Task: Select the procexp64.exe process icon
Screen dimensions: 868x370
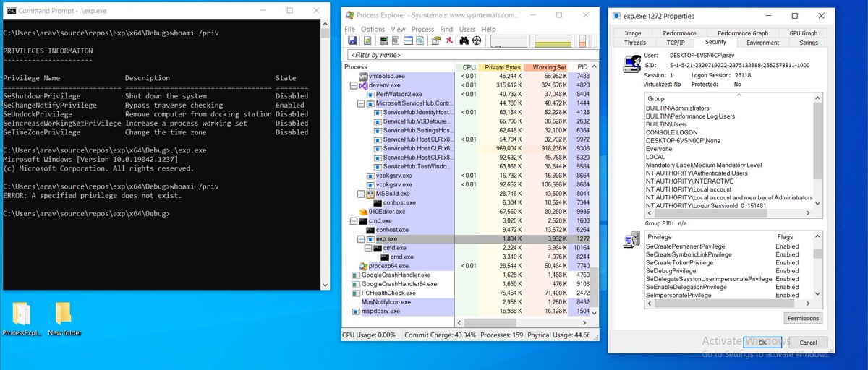Action: [363, 266]
